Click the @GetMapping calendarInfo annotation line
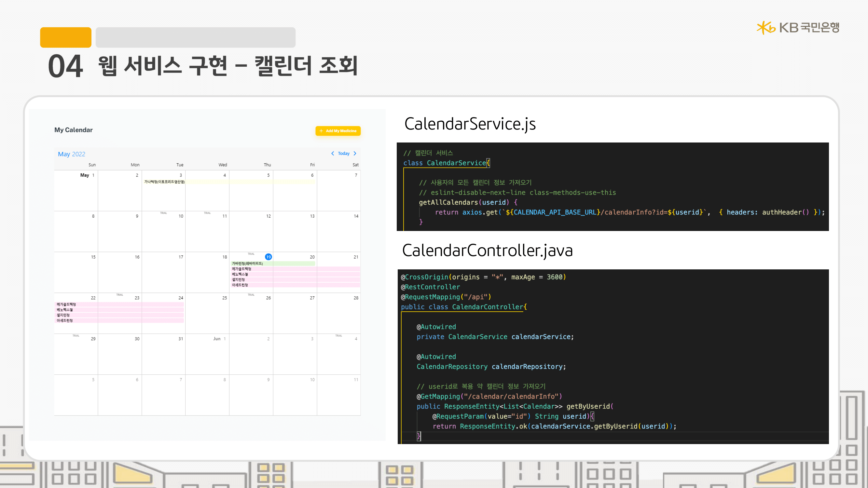Screen dimensions: 868x488 [x=489, y=396]
